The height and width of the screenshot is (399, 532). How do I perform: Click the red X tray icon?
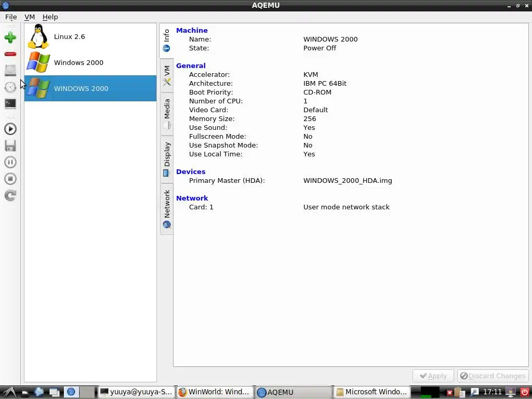click(449, 393)
